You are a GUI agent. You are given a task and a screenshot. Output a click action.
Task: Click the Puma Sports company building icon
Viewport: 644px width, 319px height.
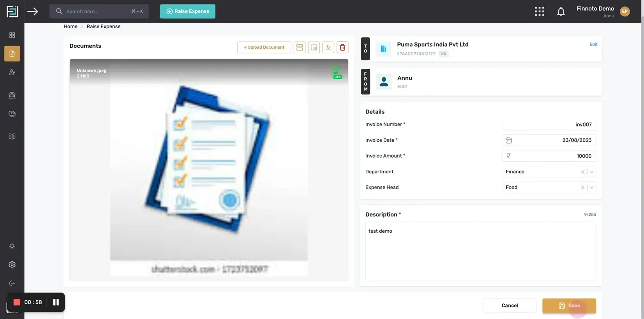click(x=383, y=49)
